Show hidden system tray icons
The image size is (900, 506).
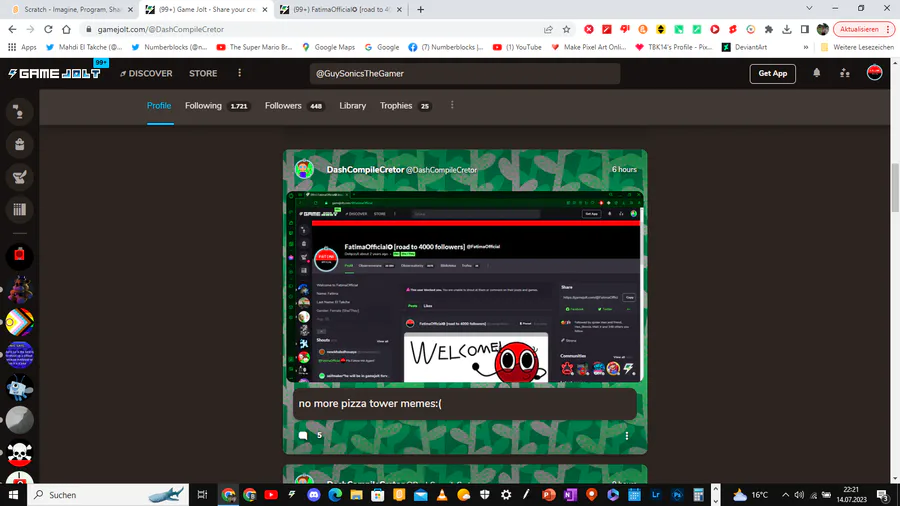(x=785, y=495)
